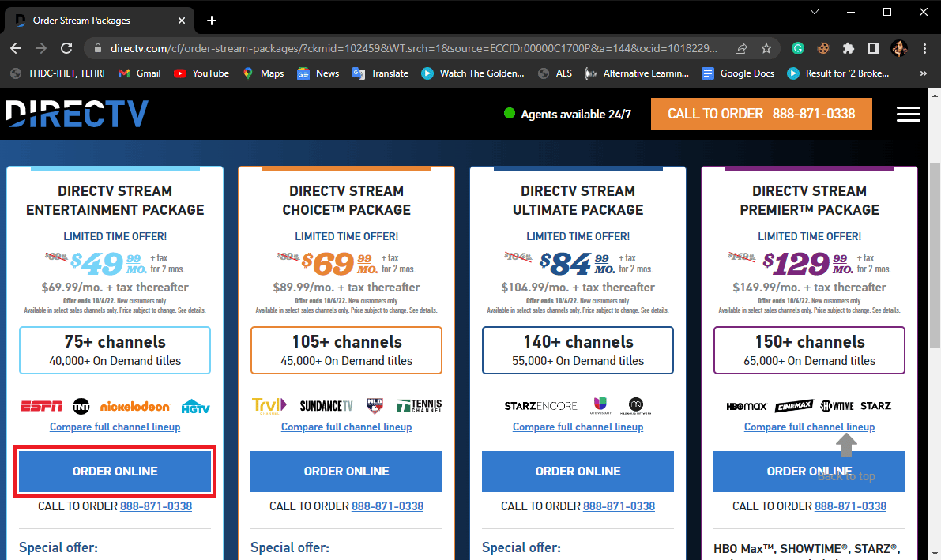Click Order Online for Entertainment package

point(115,472)
